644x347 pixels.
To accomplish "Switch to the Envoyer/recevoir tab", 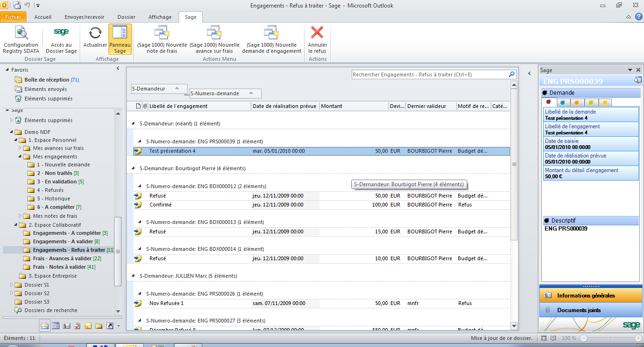I will click(x=84, y=17).
